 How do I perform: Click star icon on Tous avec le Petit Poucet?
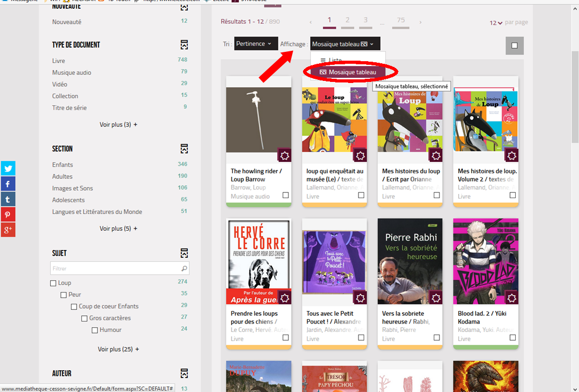pyautogui.click(x=360, y=298)
